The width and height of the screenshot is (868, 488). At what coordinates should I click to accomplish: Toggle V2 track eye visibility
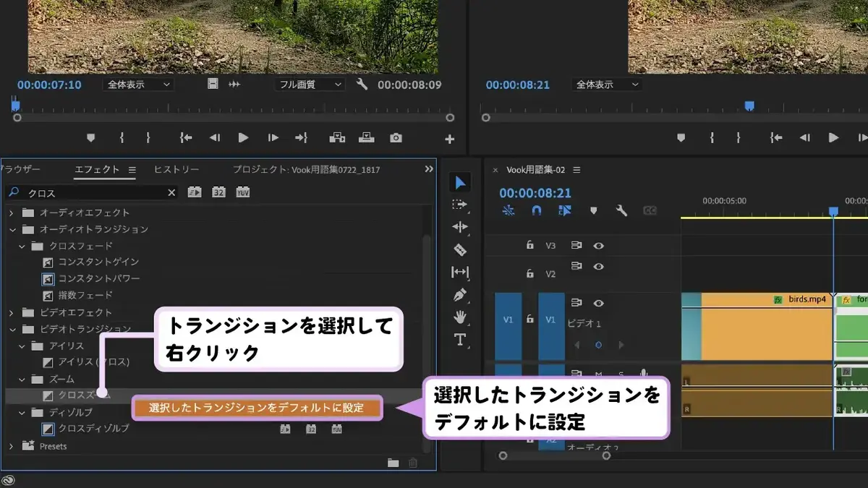pyautogui.click(x=598, y=267)
